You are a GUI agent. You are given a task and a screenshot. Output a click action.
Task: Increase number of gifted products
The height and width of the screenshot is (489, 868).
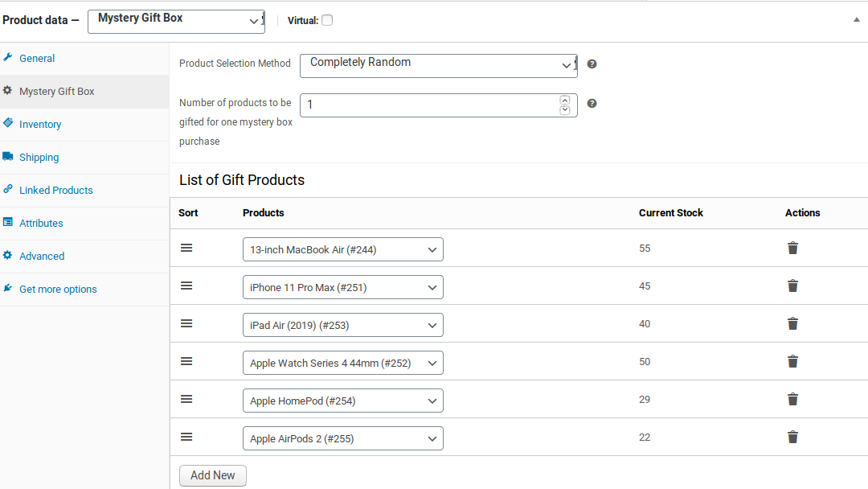[x=565, y=101]
